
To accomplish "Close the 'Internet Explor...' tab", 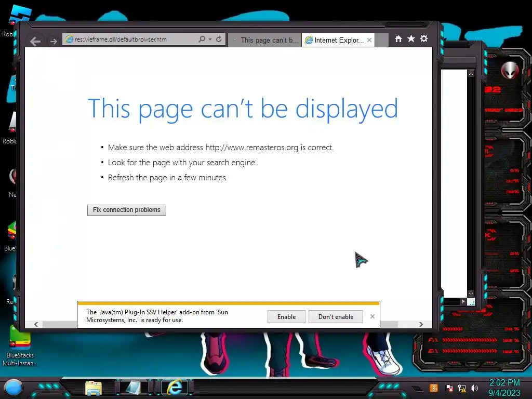I will [x=369, y=40].
